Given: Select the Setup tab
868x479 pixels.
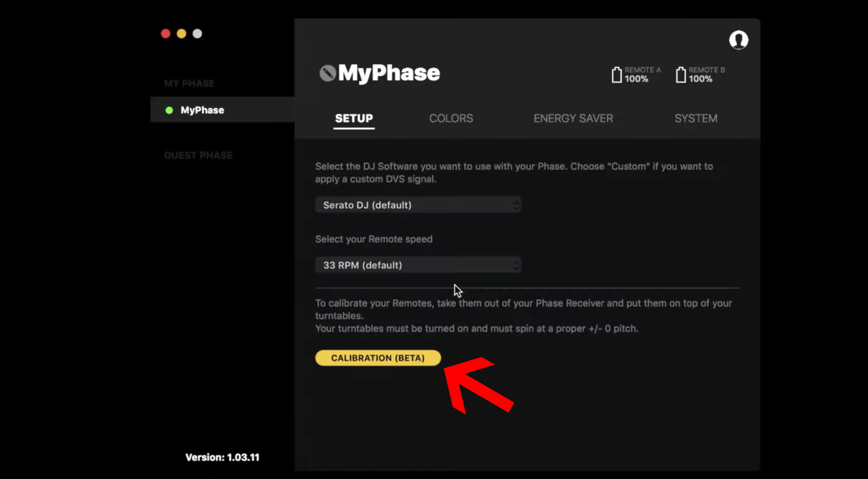Looking at the screenshot, I should point(354,119).
